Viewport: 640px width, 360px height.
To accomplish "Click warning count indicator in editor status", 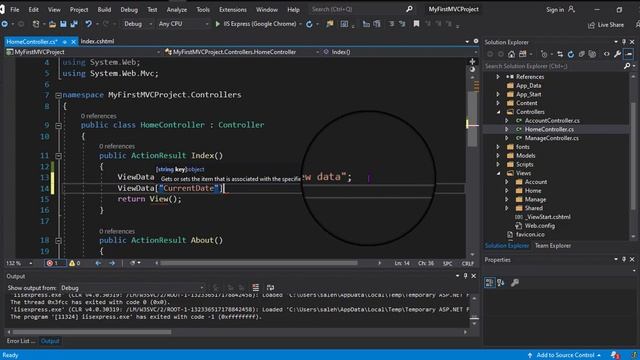I will click(x=75, y=263).
